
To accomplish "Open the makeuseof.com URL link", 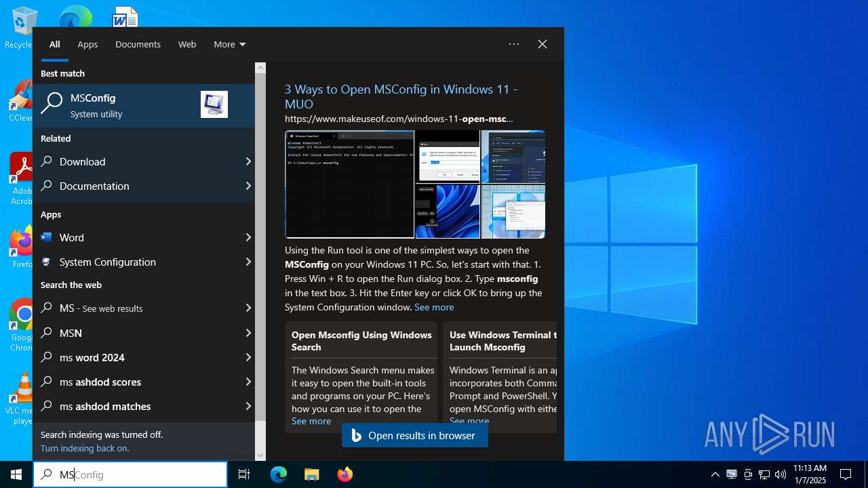I will point(399,119).
